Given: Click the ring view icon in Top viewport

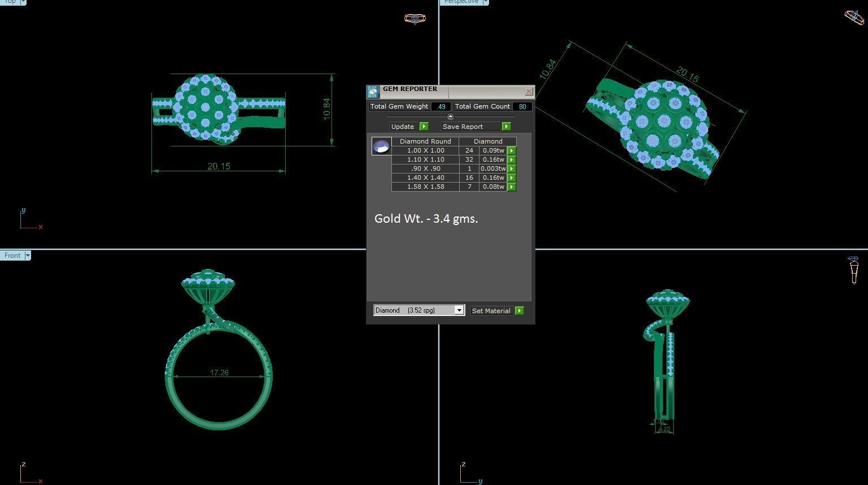Looking at the screenshot, I should pyautogui.click(x=415, y=19).
